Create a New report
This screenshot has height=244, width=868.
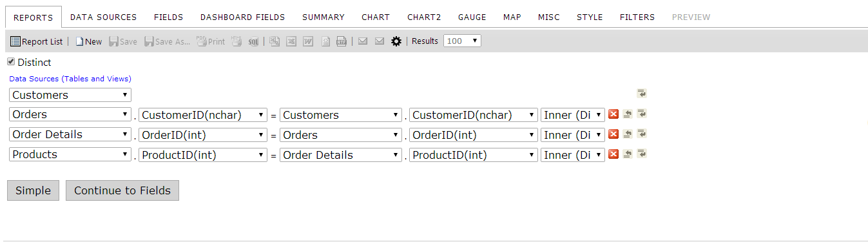pos(88,41)
